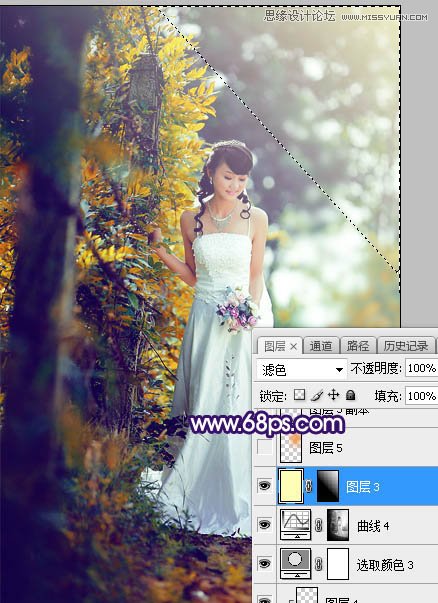Screen dimensions: 438x603
Task: Toggle lock image pixels brush icon
Action: click(317, 395)
